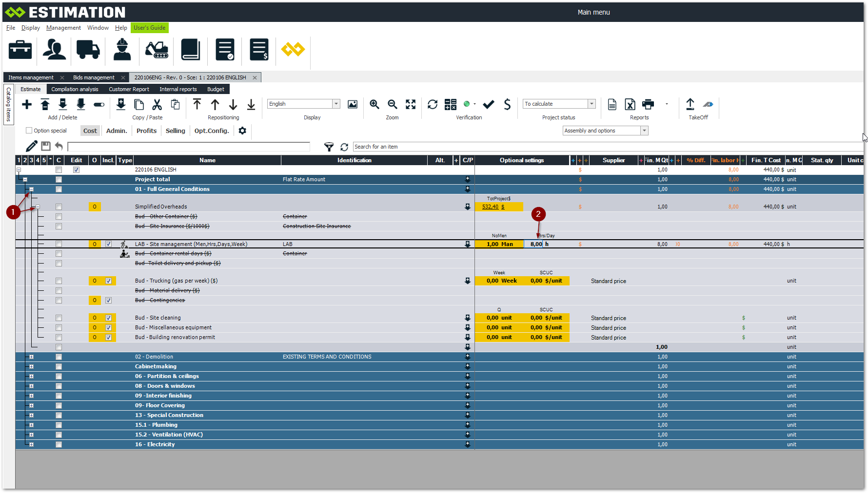Viewport: 868px width, 493px height.
Task: Click the filter funnel icon
Action: tap(329, 147)
